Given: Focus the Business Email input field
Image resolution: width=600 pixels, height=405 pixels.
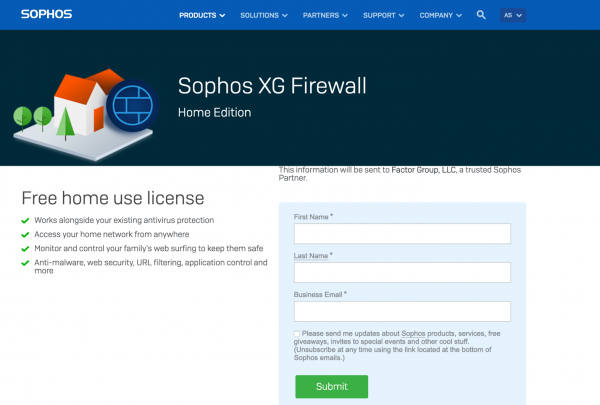Looking at the screenshot, I should 402,311.
